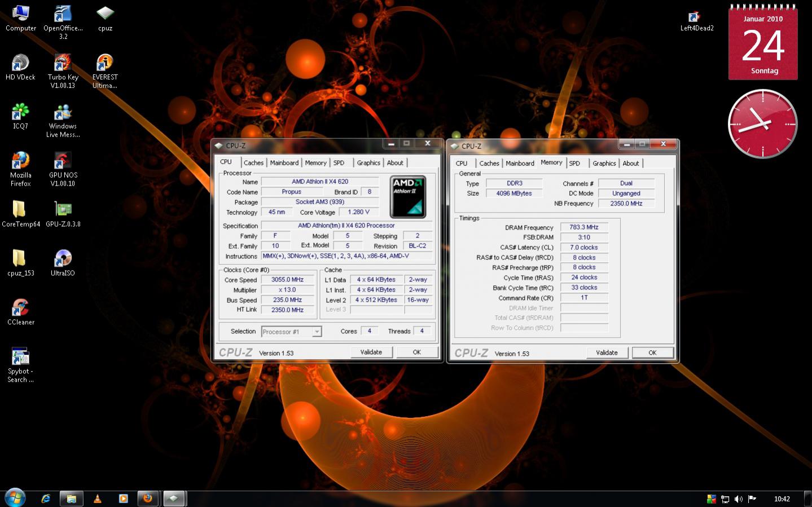The width and height of the screenshot is (812, 507).
Task: Launch UltraISO desktop shortcut
Action: [63, 263]
